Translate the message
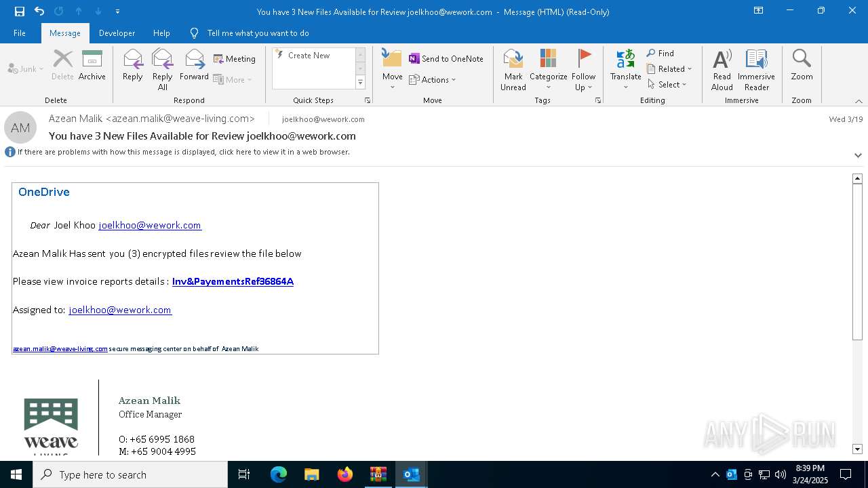868x488 pixels. click(626, 70)
